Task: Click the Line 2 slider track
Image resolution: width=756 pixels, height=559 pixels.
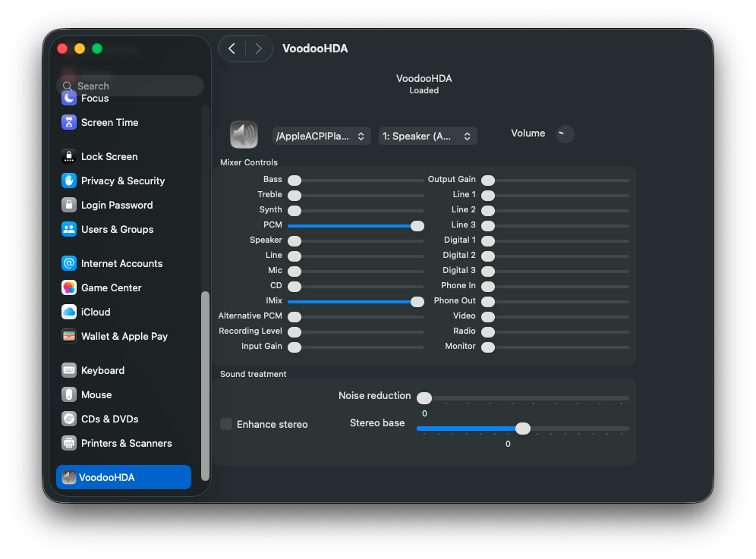Action: click(x=556, y=211)
